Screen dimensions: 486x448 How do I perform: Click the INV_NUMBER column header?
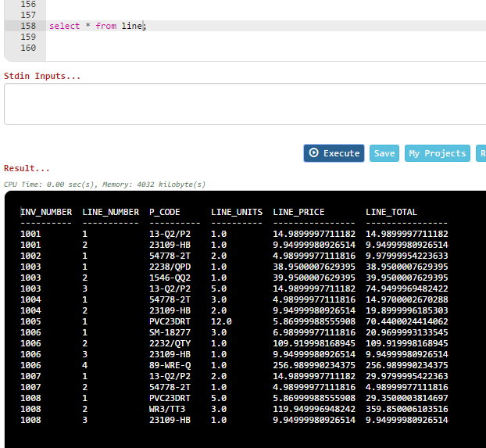pos(46,212)
